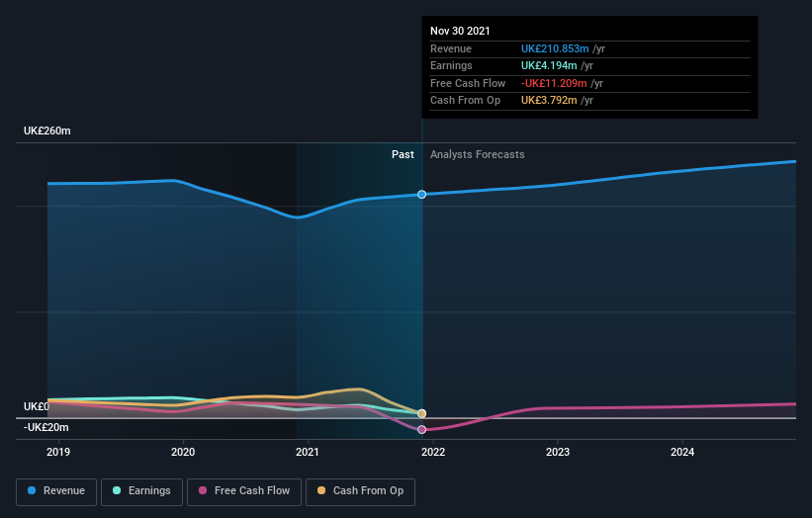Click the Nov 30 2021 tooltip date
Image resolution: width=812 pixels, height=518 pixels.
point(460,31)
